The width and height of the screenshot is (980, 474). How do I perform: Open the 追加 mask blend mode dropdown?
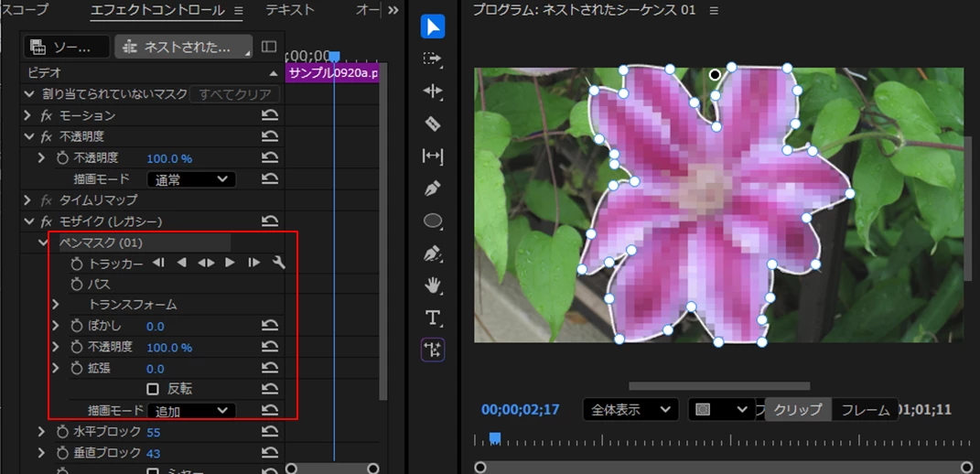pos(192,410)
